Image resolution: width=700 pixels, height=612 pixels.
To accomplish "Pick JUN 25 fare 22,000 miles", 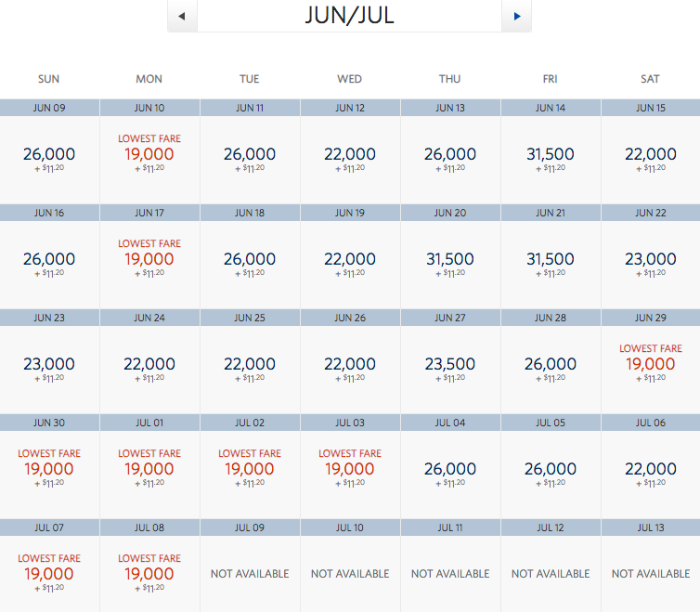I will [250, 364].
